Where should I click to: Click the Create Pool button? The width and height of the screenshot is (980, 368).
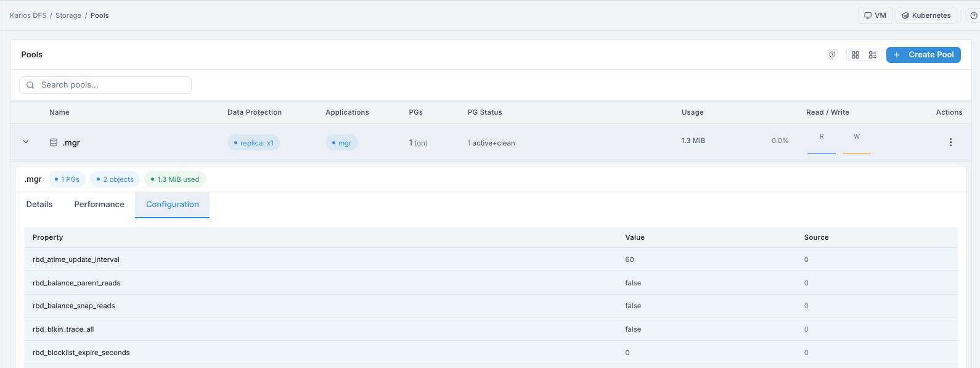coord(923,55)
